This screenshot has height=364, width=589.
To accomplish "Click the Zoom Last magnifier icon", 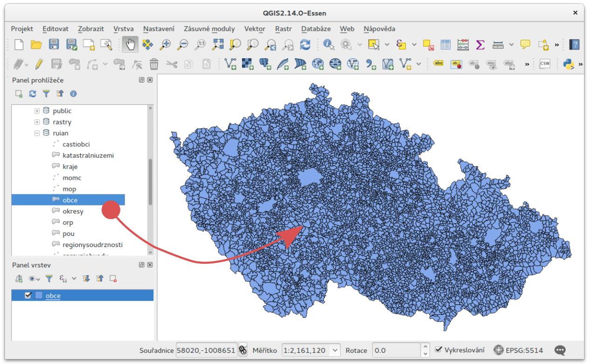I will pos(270,45).
